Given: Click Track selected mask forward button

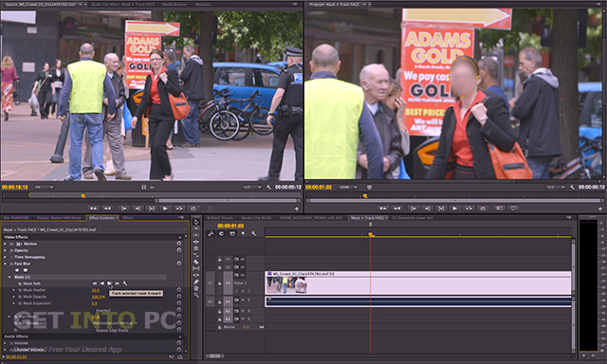Looking at the screenshot, I should 110,283.
